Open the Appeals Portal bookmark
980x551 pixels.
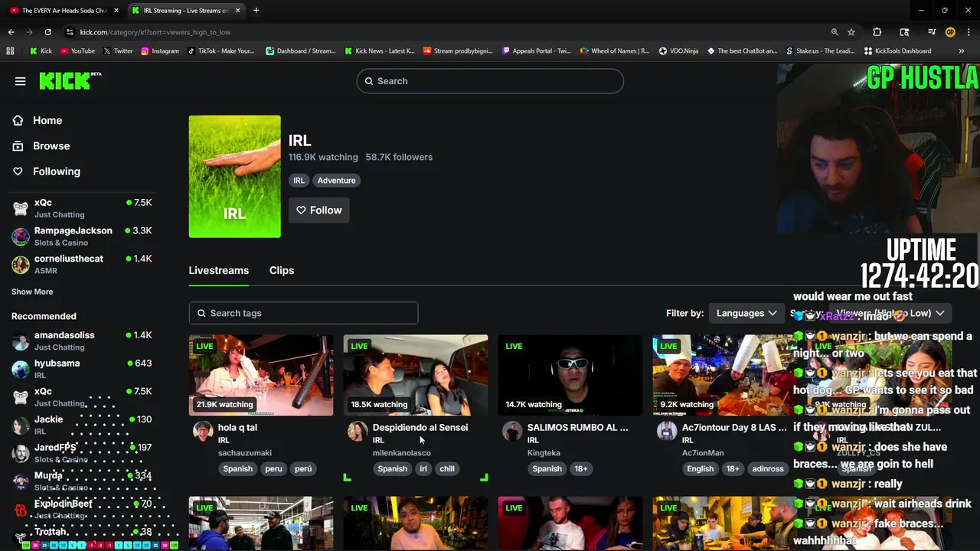[x=537, y=51]
